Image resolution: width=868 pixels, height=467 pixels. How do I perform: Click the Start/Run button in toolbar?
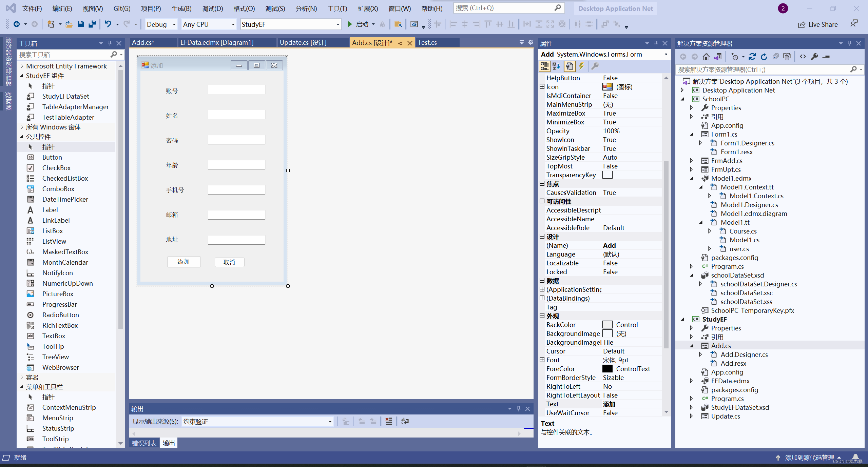[x=350, y=24]
